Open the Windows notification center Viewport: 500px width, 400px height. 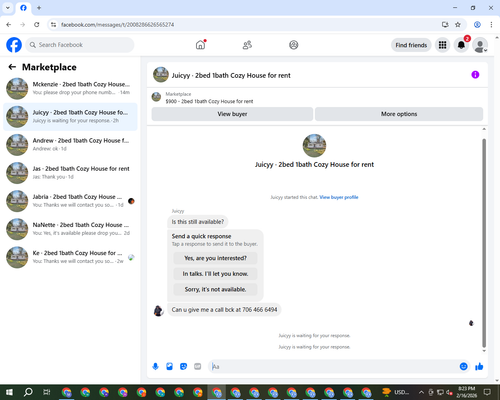tap(487, 392)
